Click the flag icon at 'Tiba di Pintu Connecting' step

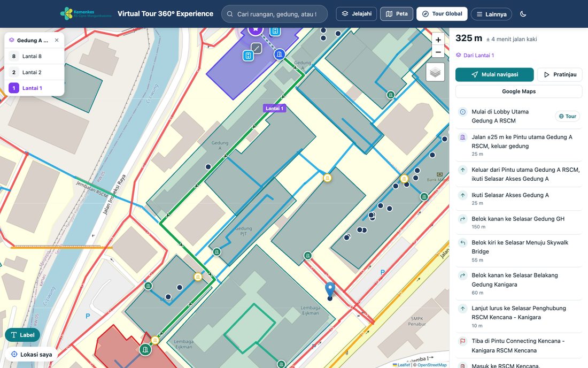(x=463, y=341)
